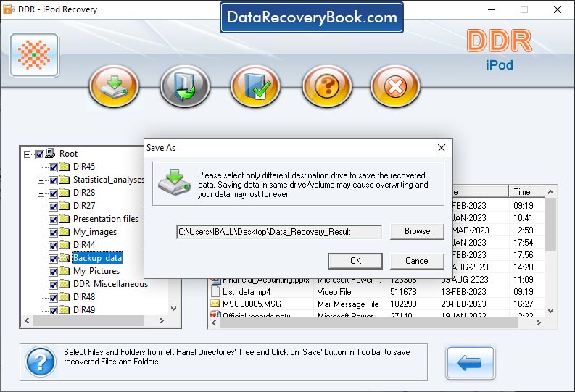Image resolution: width=575 pixels, height=392 pixels.
Task: Click the Backup_data open folder icon
Action: (x=65, y=258)
